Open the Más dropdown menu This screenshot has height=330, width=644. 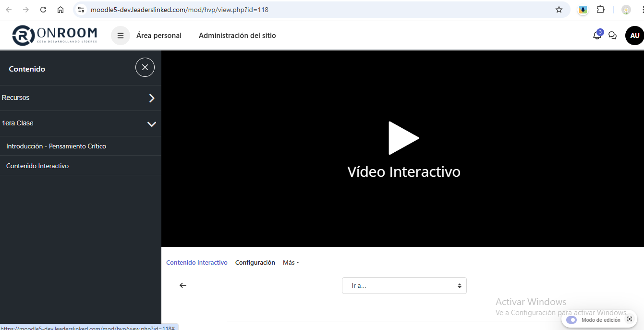291,263
